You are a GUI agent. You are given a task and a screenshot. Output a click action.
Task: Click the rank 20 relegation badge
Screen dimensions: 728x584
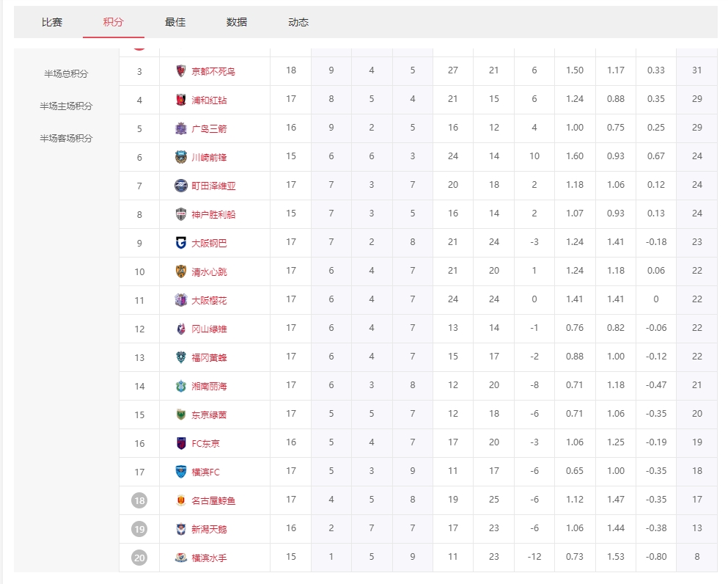coord(139,558)
